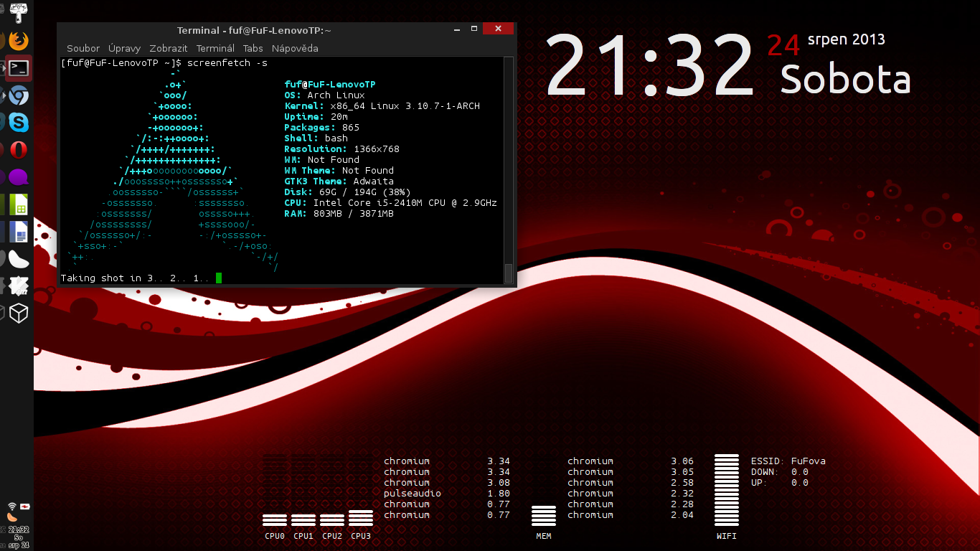Click the battery tray icon
Screen dimensions: 980x551
coord(24,507)
